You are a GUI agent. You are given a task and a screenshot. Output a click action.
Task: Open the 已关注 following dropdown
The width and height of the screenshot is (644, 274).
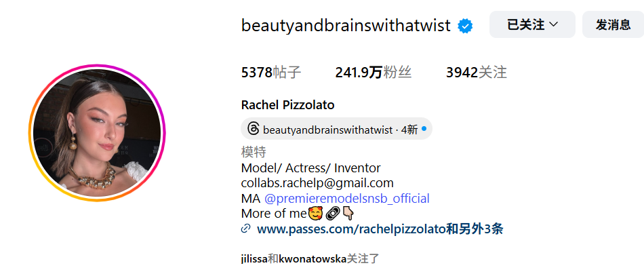[x=532, y=24]
